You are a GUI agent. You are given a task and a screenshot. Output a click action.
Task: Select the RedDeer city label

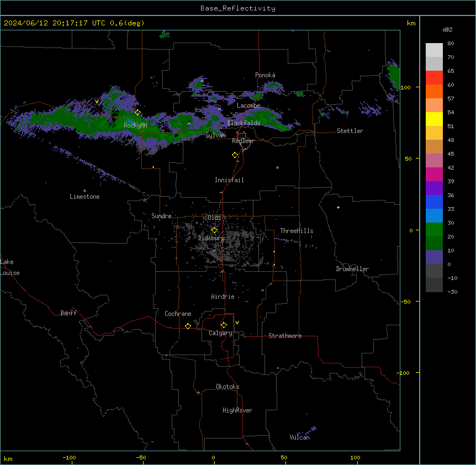(243, 141)
